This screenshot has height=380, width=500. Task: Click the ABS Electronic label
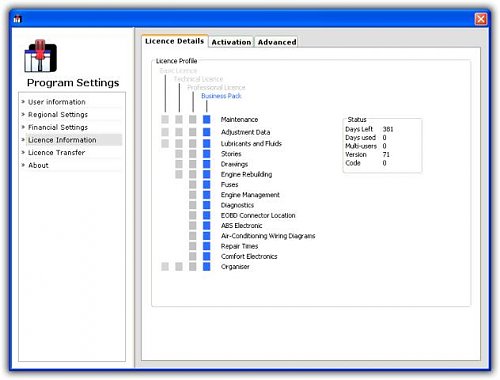[x=241, y=226]
